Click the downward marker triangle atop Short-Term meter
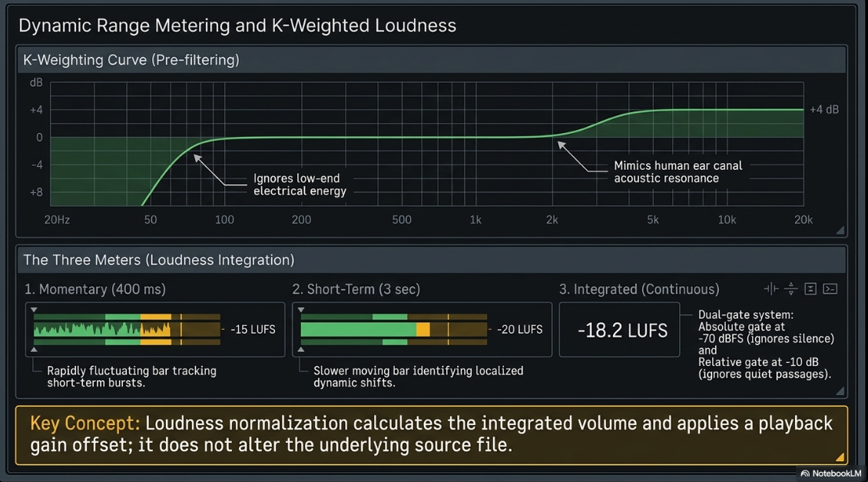 click(301, 310)
